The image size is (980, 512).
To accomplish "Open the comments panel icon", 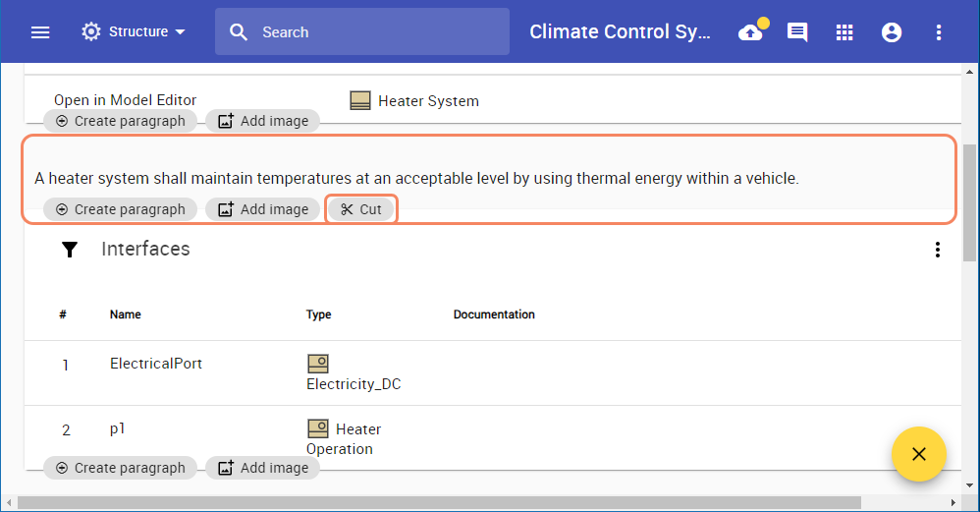I will coord(797,32).
